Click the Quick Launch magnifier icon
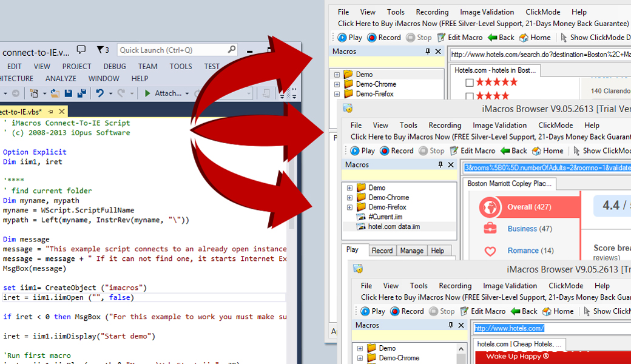631x364 pixels. (x=231, y=50)
